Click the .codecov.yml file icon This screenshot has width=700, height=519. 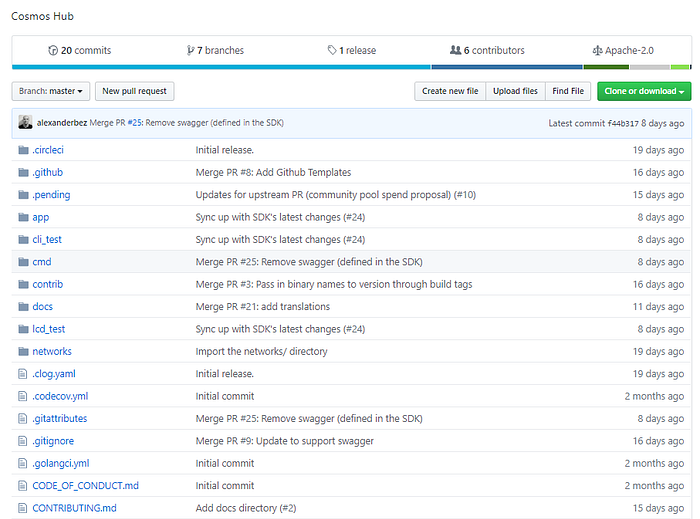click(22, 396)
